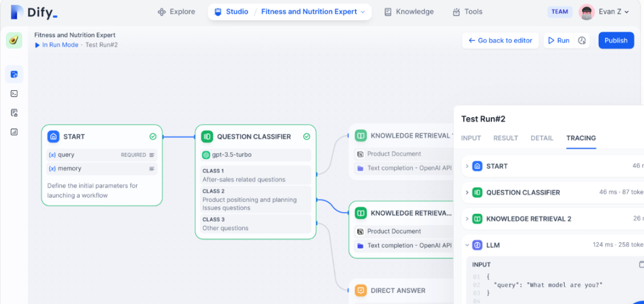Expand the Question Classifier tracing entry

coord(467,192)
